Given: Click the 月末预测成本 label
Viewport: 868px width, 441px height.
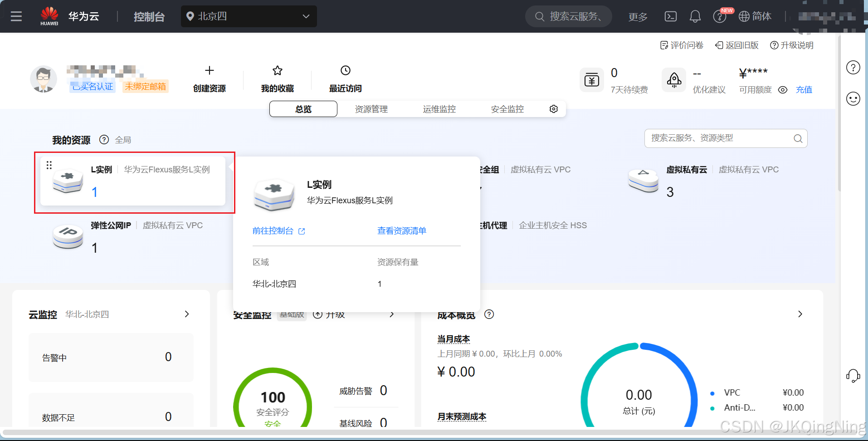Looking at the screenshot, I should pyautogui.click(x=462, y=416).
